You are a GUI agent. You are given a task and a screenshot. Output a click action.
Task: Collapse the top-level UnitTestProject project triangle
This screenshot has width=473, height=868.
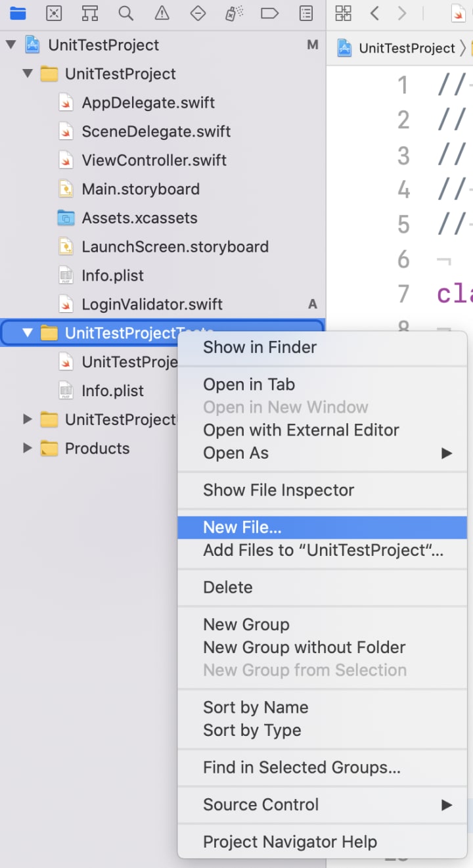click(x=11, y=45)
